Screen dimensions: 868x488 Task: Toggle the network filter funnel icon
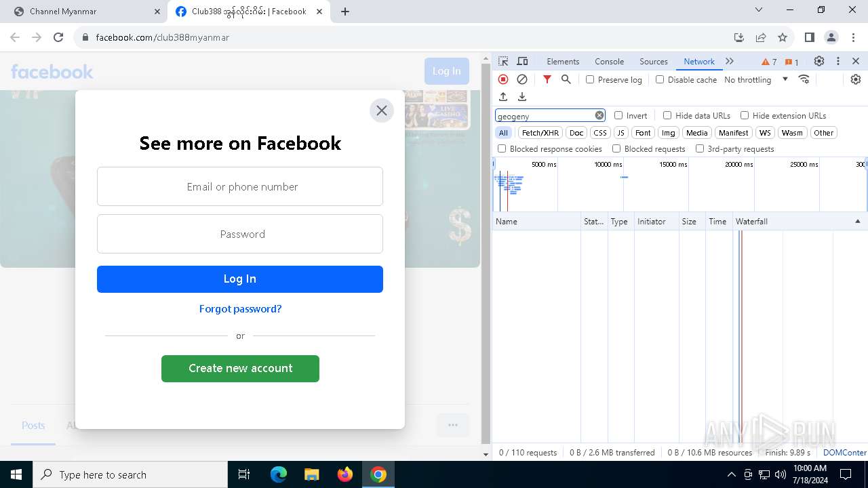coord(547,79)
